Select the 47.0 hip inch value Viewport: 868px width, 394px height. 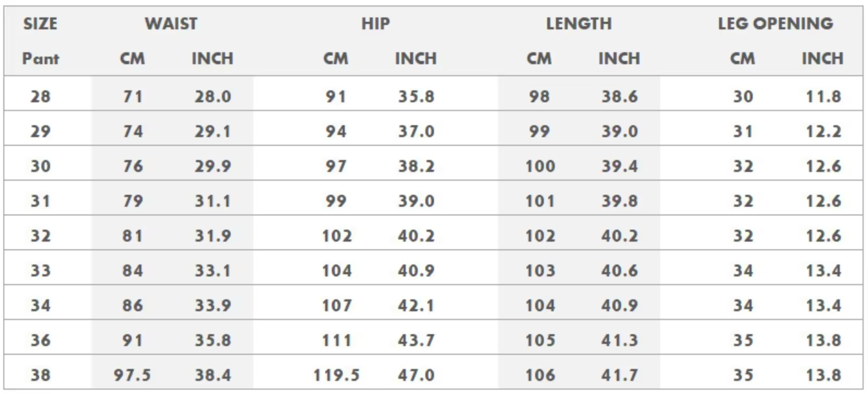[416, 375]
